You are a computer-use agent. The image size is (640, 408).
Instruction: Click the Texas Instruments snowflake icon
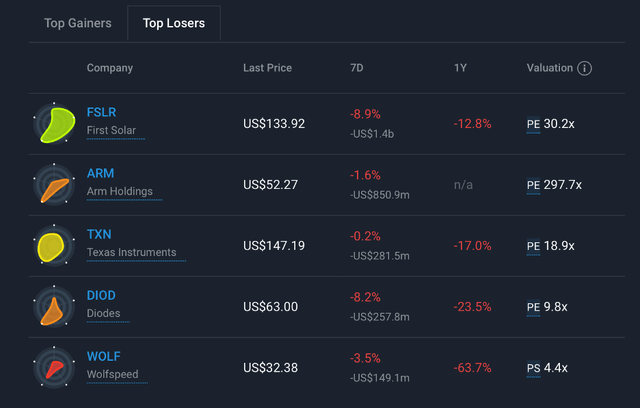[54, 246]
